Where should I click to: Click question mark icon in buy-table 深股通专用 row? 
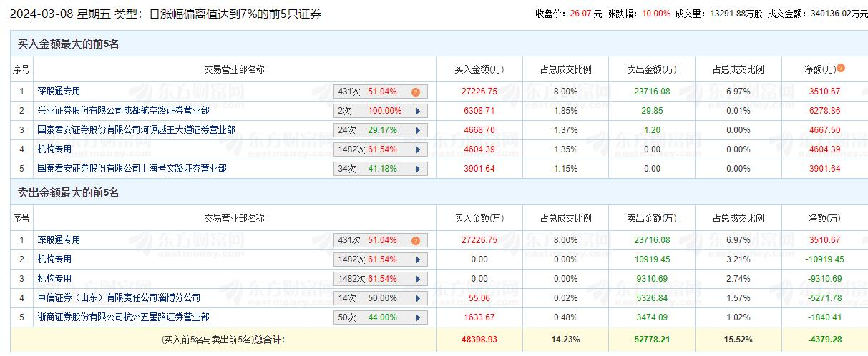[415, 92]
